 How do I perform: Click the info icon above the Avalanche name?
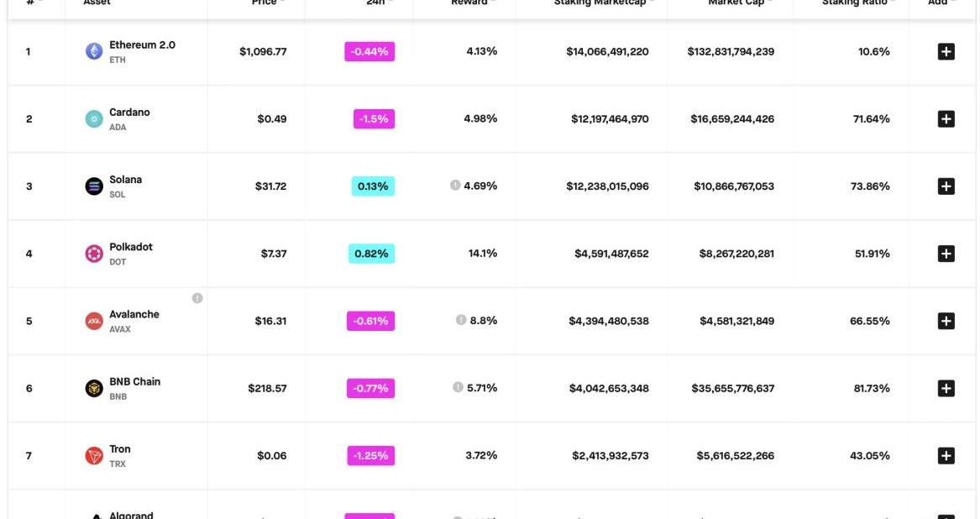197,298
